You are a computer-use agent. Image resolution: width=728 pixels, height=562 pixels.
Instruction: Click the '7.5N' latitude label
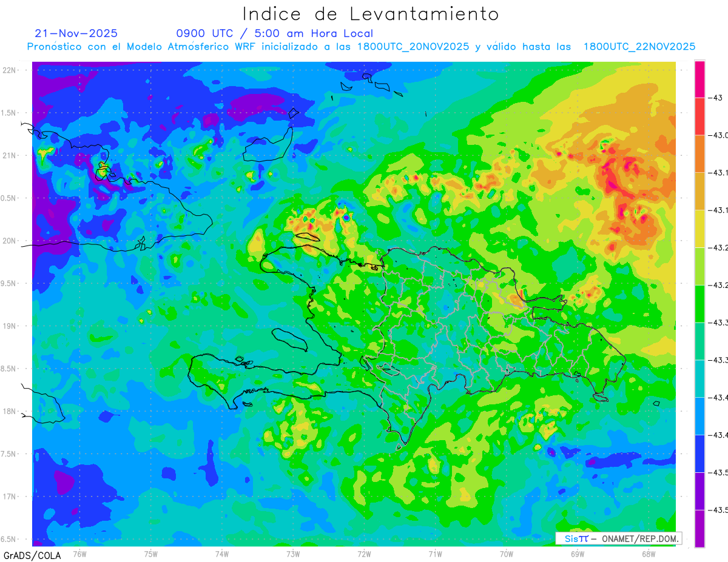pyautogui.click(x=9, y=454)
